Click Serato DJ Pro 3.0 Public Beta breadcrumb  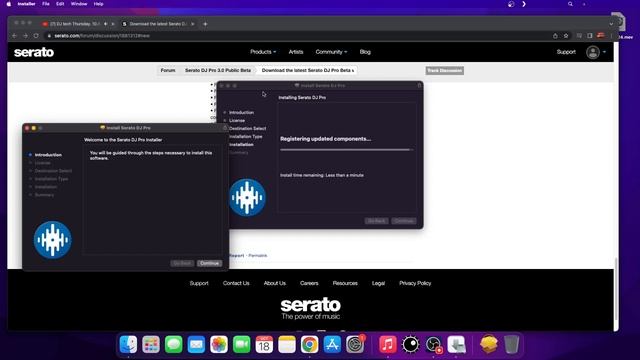pos(218,70)
